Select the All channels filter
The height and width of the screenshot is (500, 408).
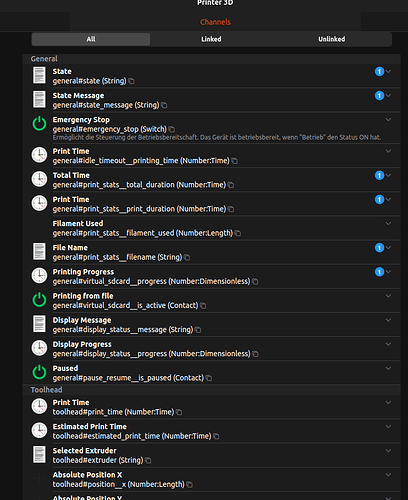tap(91, 39)
